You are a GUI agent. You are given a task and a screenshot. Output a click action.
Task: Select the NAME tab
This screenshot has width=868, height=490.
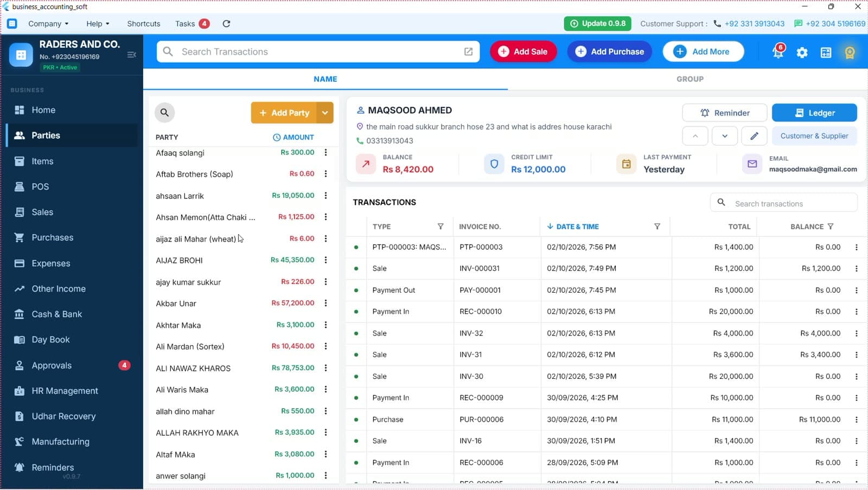pos(325,79)
